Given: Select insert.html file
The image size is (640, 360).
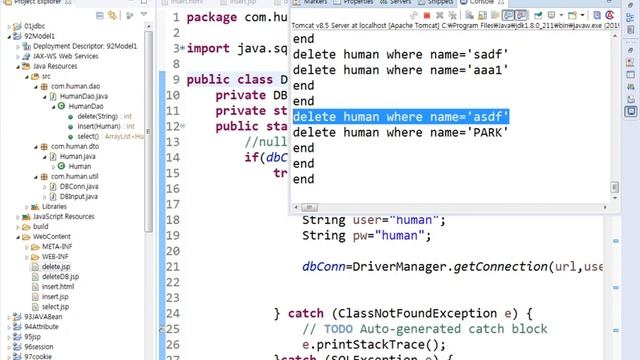Looking at the screenshot, I should pyautogui.click(x=58, y=287).
